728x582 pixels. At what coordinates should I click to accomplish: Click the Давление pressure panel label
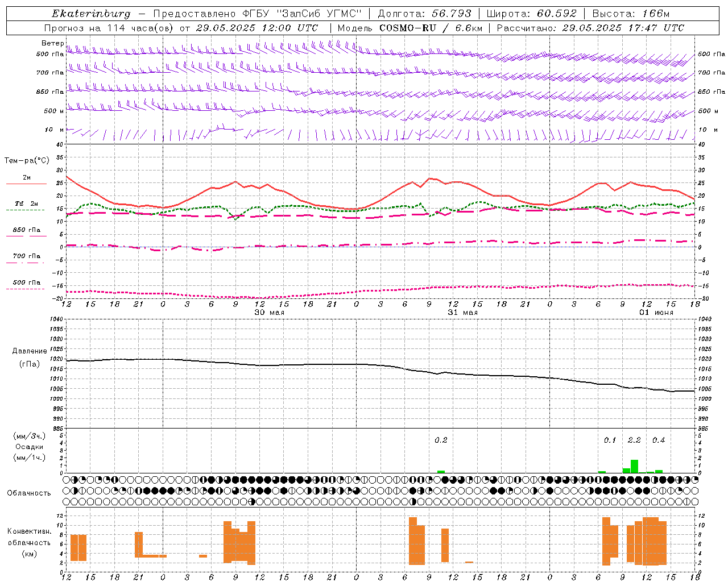coord(30,351)
